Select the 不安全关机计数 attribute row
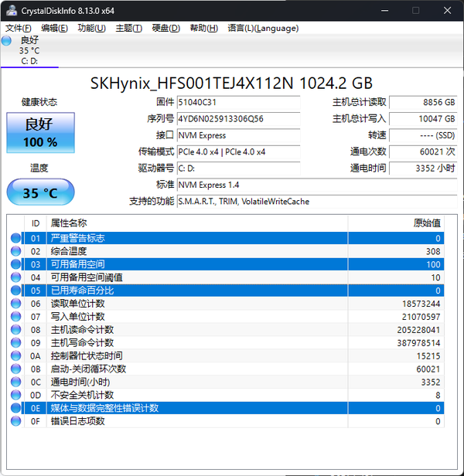This screenshot has height=476, width=464. click(234, 395)
